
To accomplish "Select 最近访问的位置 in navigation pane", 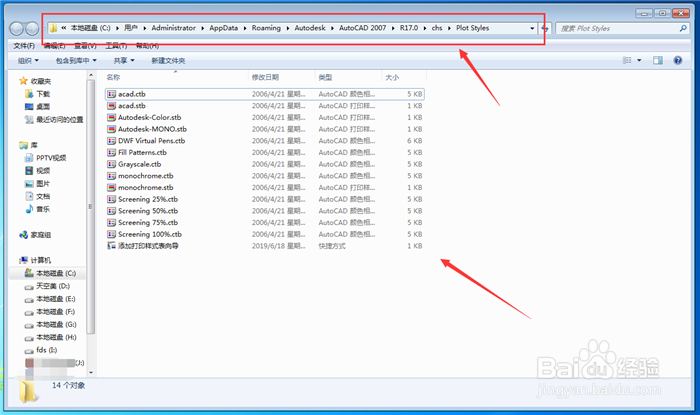I will (x=59, y=120).
